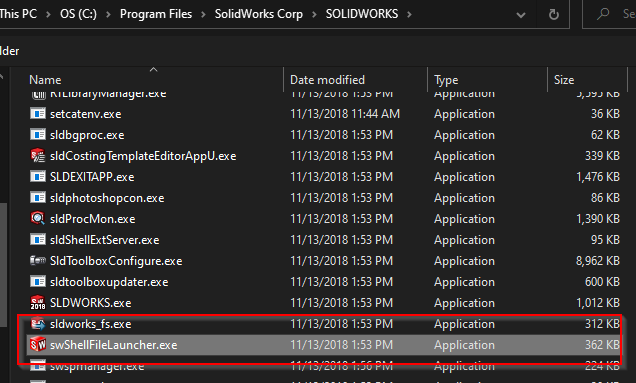Click the date 11/13/2018 11:44 AM
The image size is (636, 383).
point(345,114)
